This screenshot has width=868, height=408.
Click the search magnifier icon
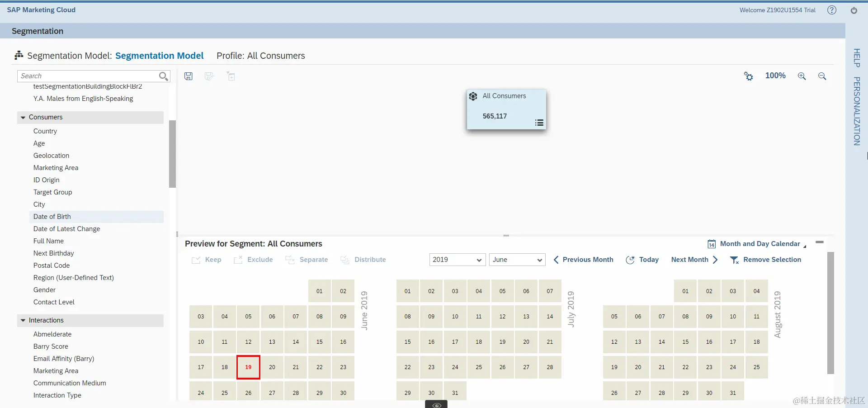pyautogui.click(x=163, y=76)
